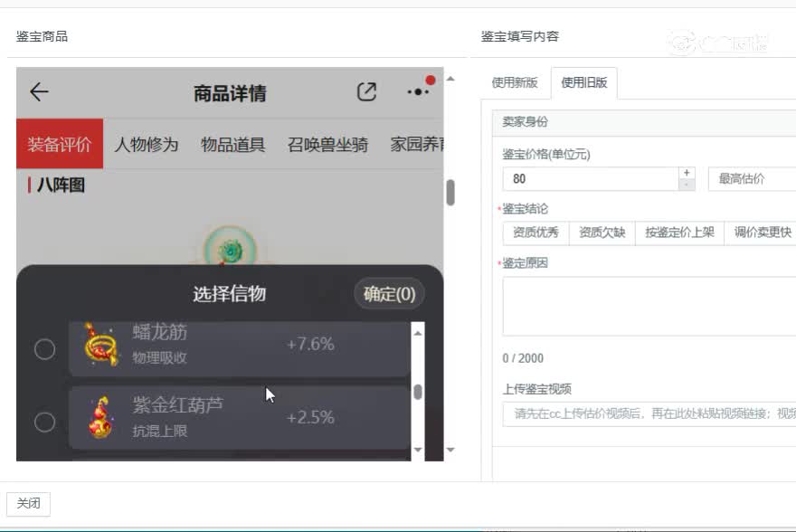
Task: Click the 关闭 button
Action: 28,504
